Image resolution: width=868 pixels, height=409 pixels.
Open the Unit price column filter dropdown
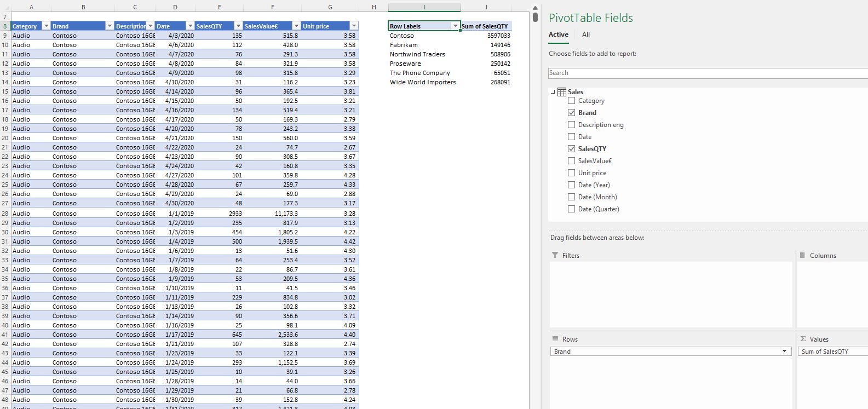pyautogui.click(x=354, y=26)
